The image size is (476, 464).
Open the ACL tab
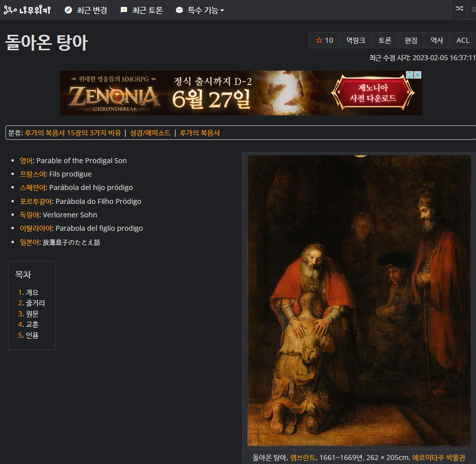click(463, 40)
